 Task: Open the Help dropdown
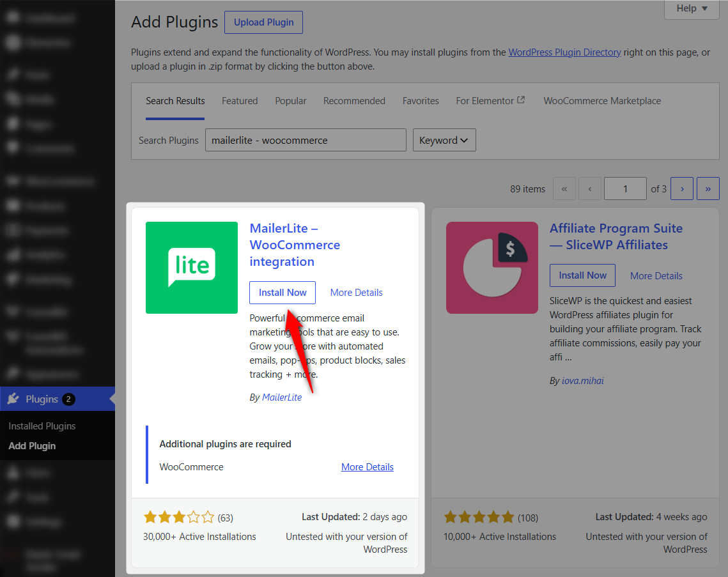pos(692,9)
